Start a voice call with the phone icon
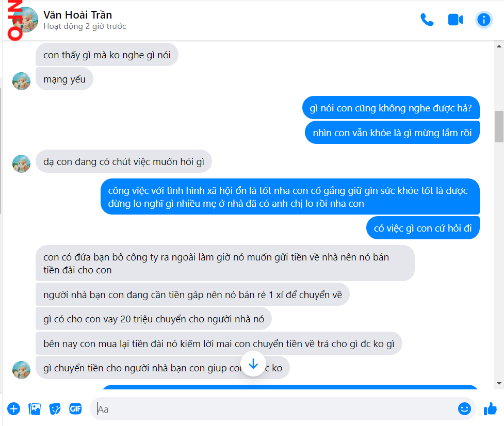 click(427, 20)
